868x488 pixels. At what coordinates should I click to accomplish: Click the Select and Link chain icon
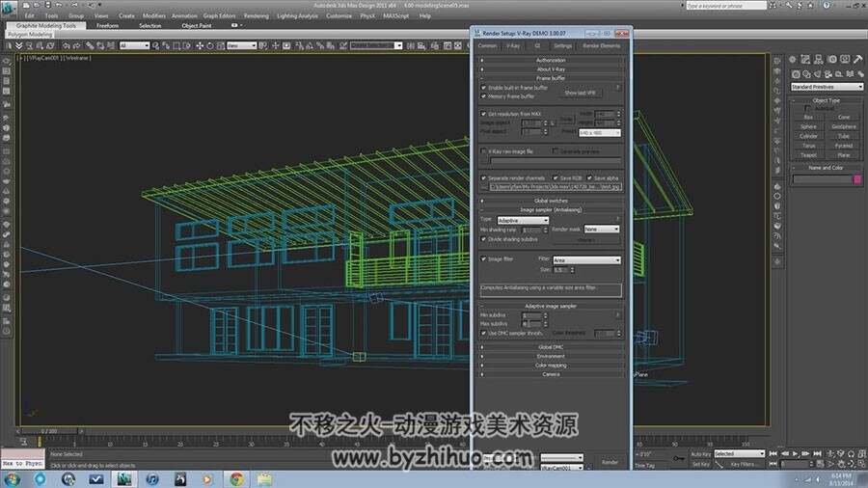(x=90, y=46)
